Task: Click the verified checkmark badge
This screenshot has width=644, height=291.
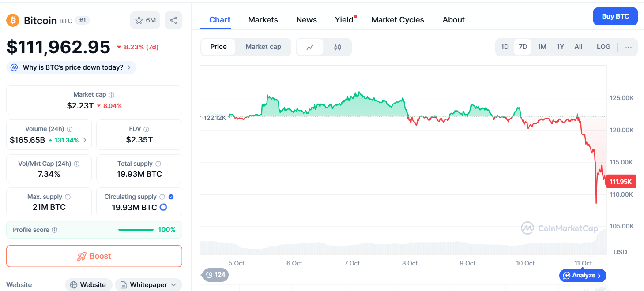Action: 171,197
